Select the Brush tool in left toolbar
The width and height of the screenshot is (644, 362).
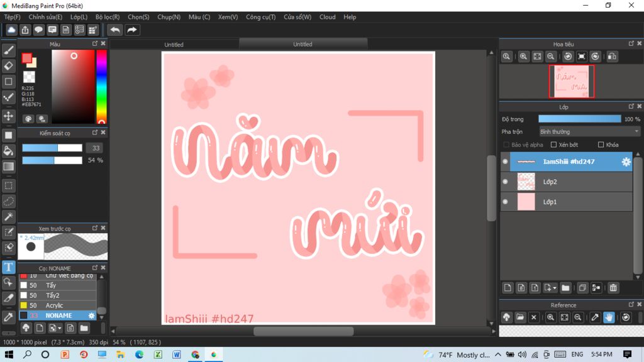pyautogui.click(x=9, y=50)
